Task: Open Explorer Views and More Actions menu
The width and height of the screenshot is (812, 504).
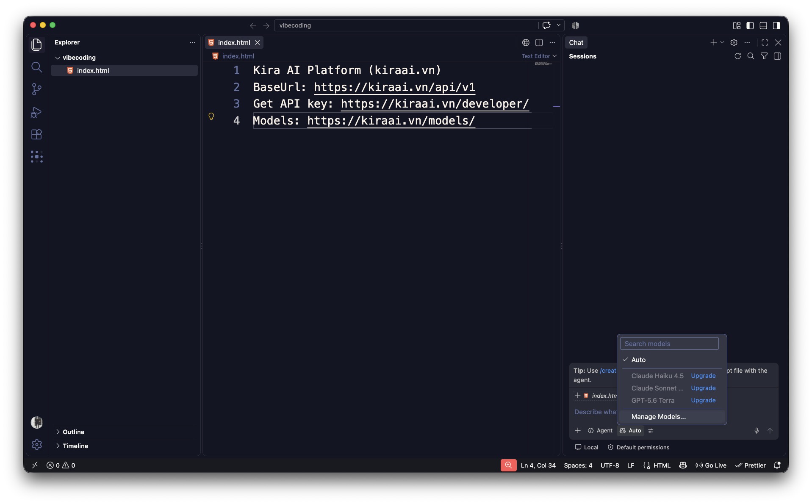Action: click(192, 42)
